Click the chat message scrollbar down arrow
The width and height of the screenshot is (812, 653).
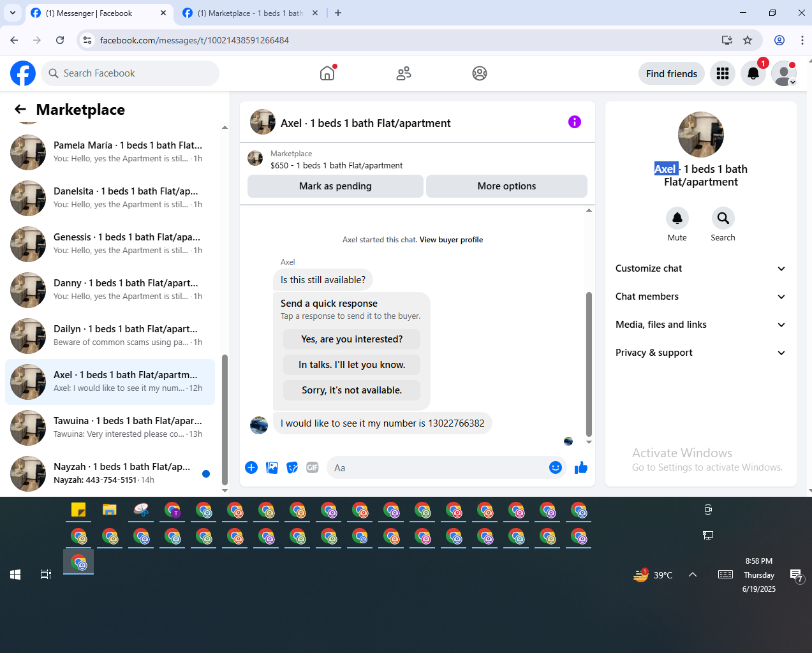tap(589, 442)
